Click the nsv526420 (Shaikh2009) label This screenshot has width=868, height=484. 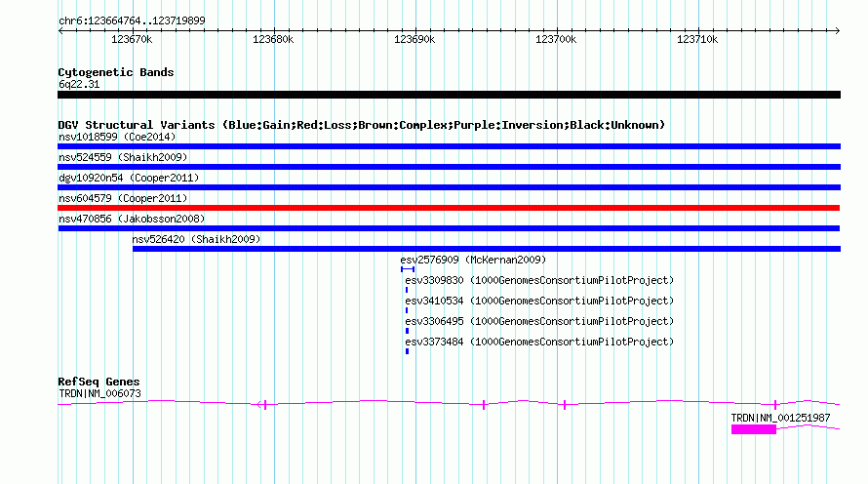pos(196,239)
